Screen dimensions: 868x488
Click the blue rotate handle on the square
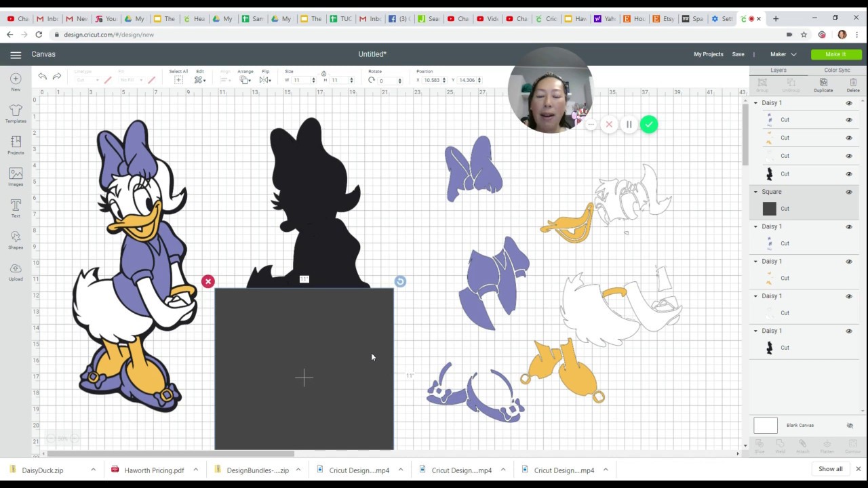coord(400,281)
